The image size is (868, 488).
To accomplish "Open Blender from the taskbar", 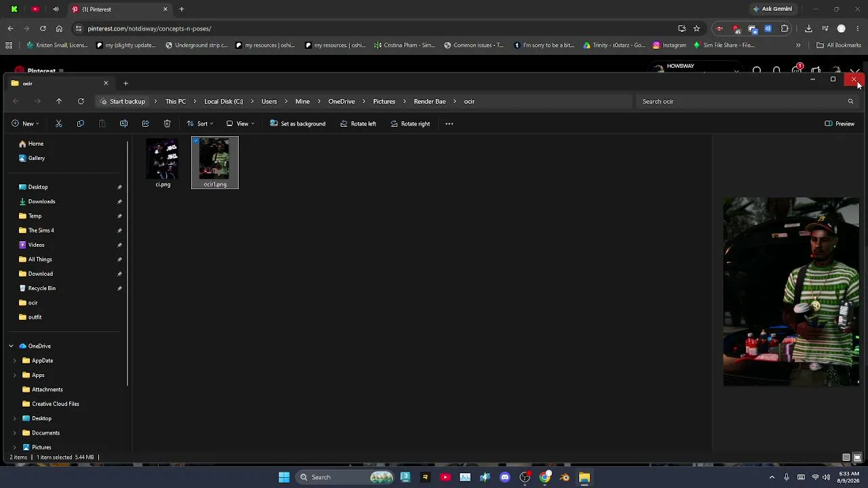I will coord(564,477).
